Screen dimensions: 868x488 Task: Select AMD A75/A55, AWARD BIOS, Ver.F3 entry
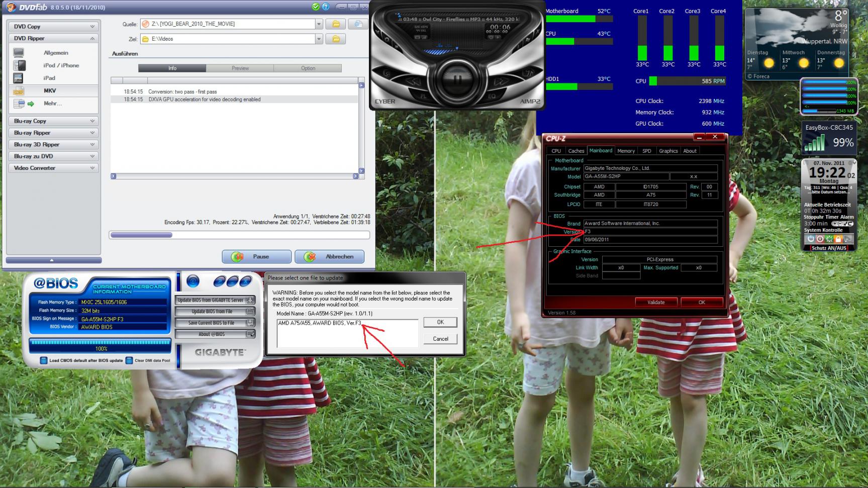pyautogui.click(x=320, y=323)
